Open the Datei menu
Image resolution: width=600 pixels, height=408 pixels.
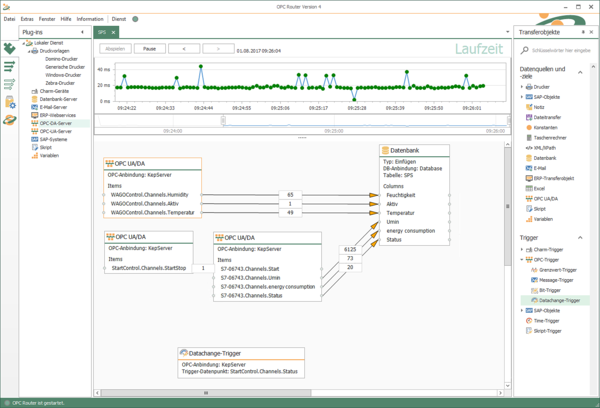coord(10,19)
